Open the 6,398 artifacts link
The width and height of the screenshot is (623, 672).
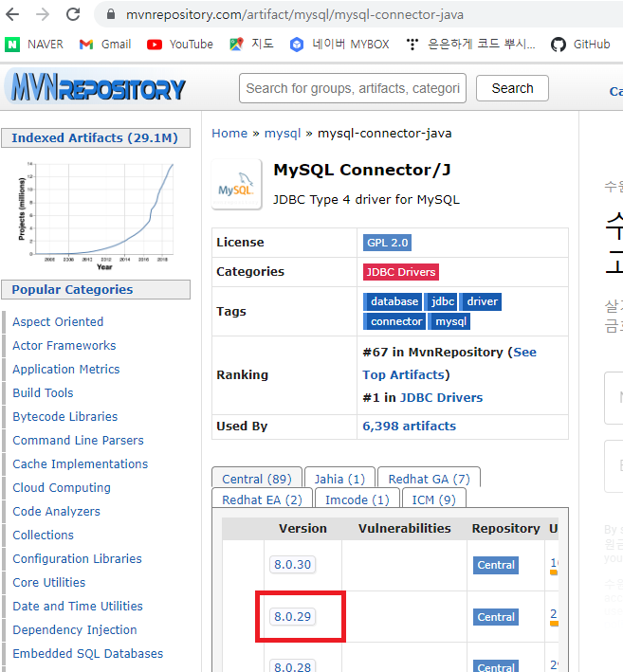[409, 426]
